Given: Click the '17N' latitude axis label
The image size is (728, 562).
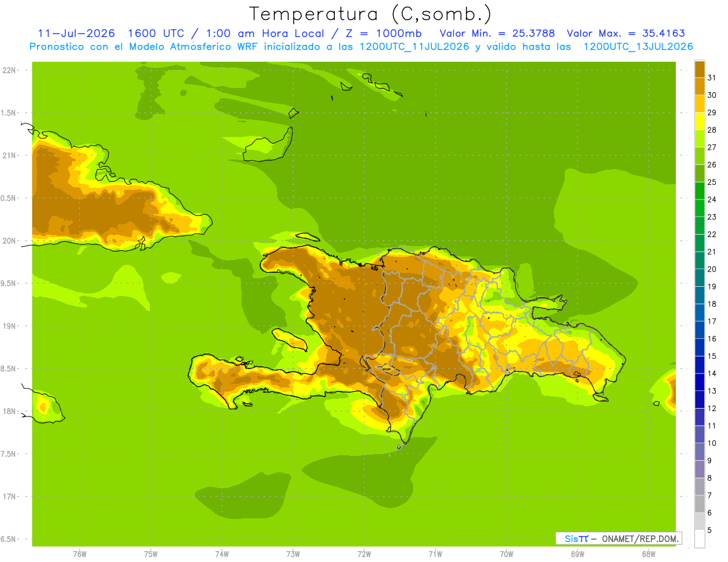Looking at the screenshot, I should tap(9, 497).
